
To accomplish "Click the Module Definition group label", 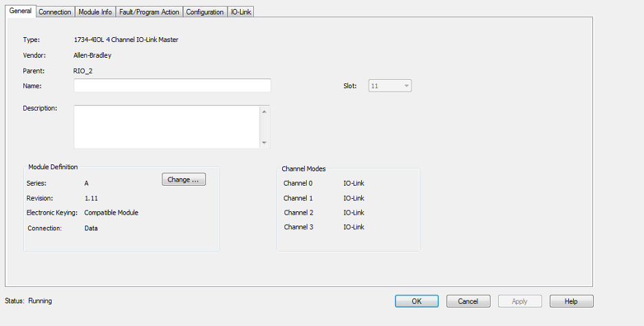I will pos(53,166).
